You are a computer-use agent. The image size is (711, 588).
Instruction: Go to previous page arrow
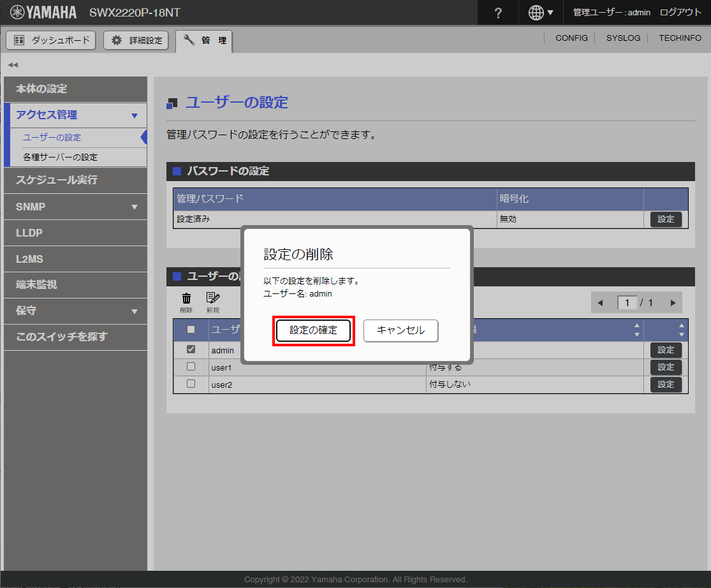[x=599, y=303]
